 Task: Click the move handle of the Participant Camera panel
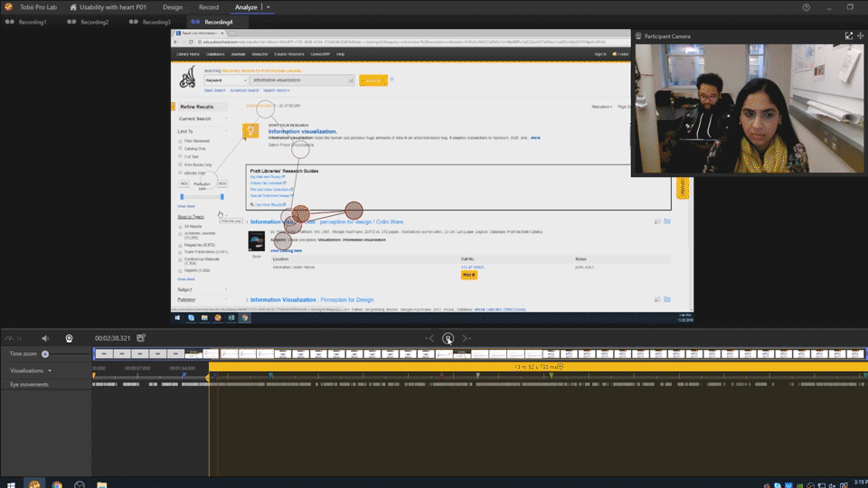coord(860,36)
